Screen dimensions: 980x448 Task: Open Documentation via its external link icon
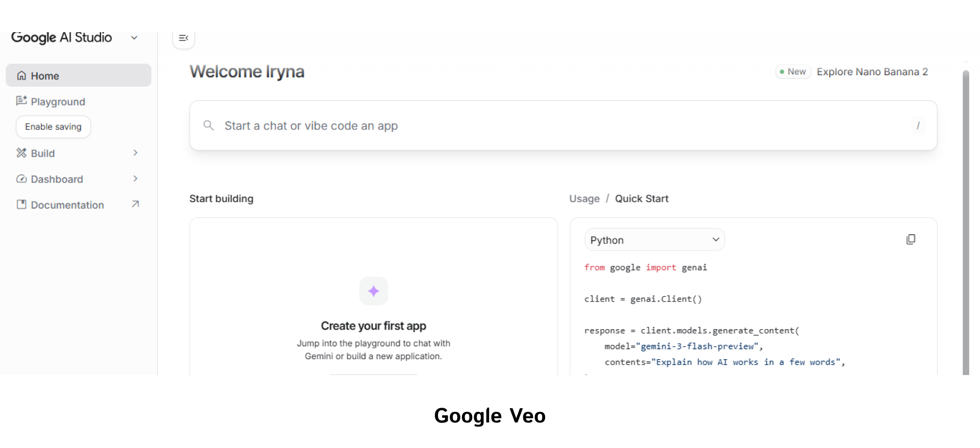pos(135,204)
